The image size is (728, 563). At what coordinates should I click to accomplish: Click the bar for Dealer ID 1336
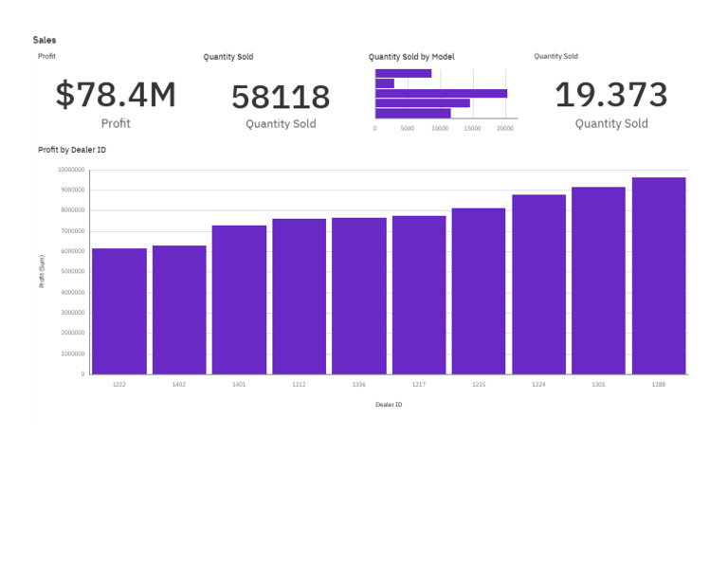pyautogui.click(x=359, y=296)
